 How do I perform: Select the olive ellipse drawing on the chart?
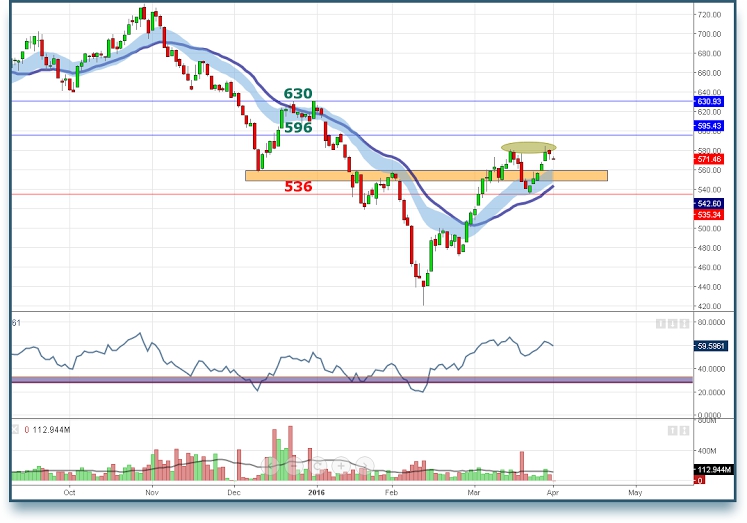(529, 148)
